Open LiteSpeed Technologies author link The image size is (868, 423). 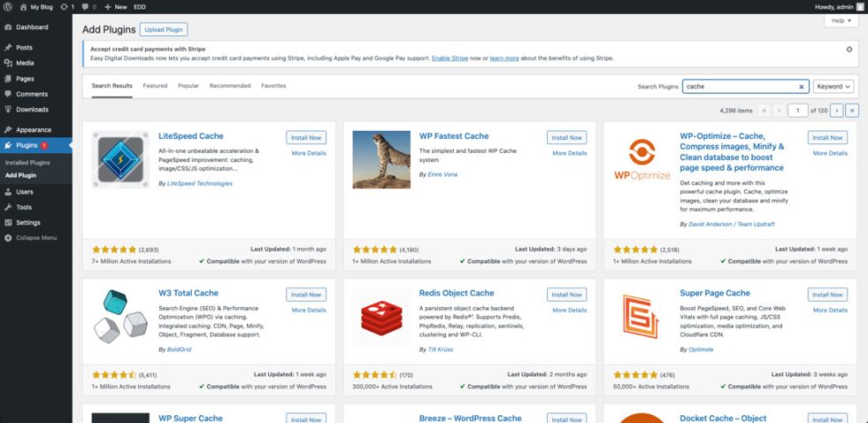200,183
